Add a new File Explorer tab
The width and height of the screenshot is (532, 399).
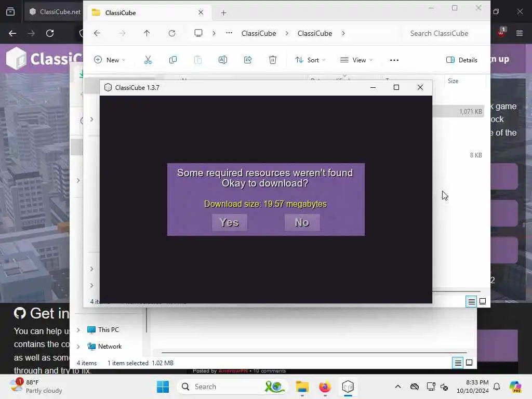[x=223, y=13]
